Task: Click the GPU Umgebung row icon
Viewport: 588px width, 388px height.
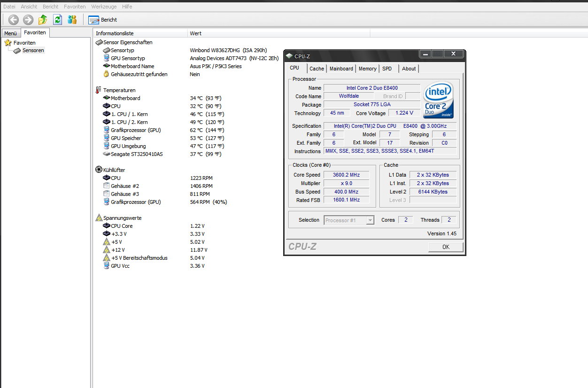Action: tap(107, 146)
